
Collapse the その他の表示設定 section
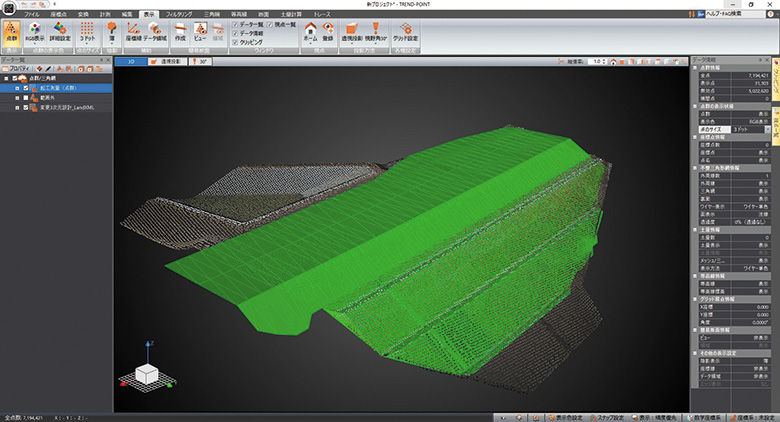pos(695,353)
